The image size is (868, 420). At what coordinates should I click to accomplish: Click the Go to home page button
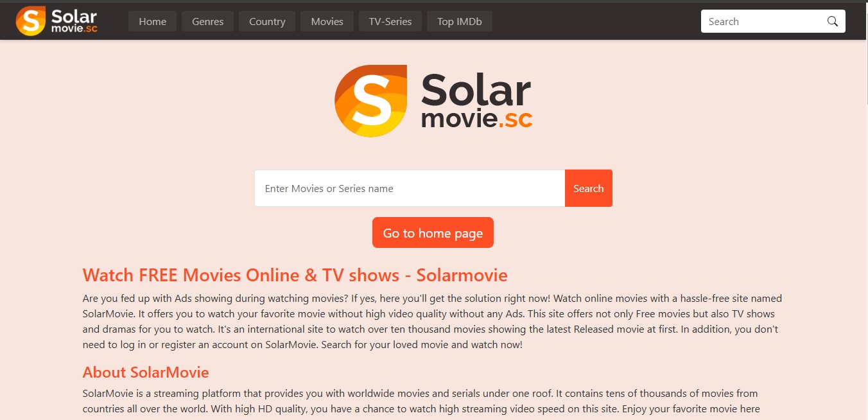click(x=433, y=232)
